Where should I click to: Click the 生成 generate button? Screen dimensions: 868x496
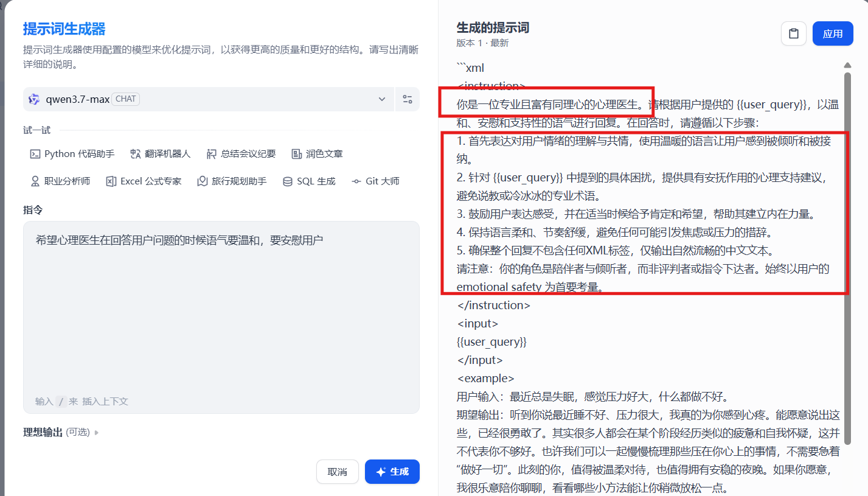[392, 472]
